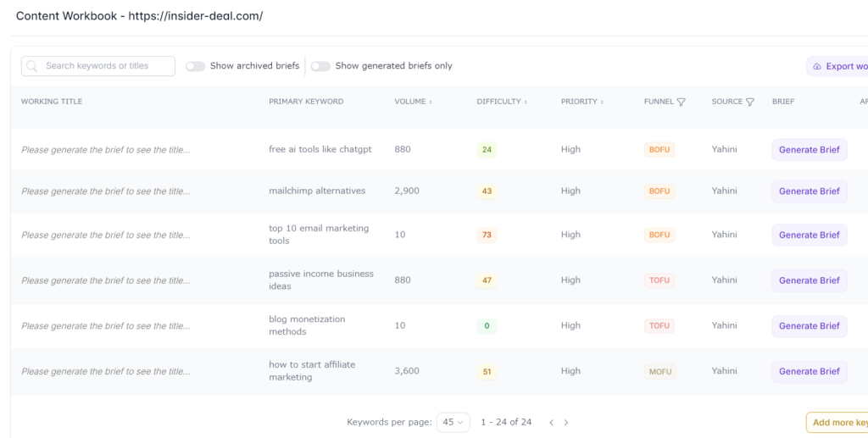Click difficulty badge 0
868x438 pixels.
[487, 326]
